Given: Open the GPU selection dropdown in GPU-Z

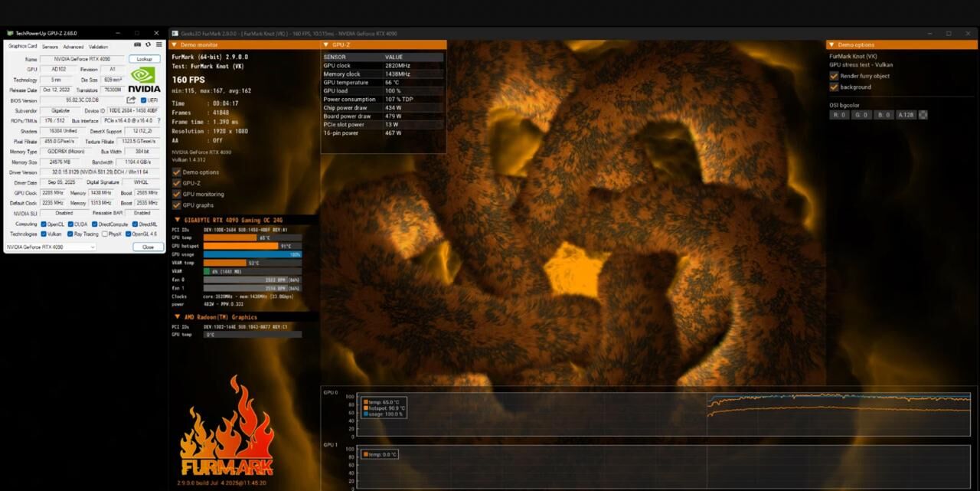Looking at the screenshot, I should point(51,247).
